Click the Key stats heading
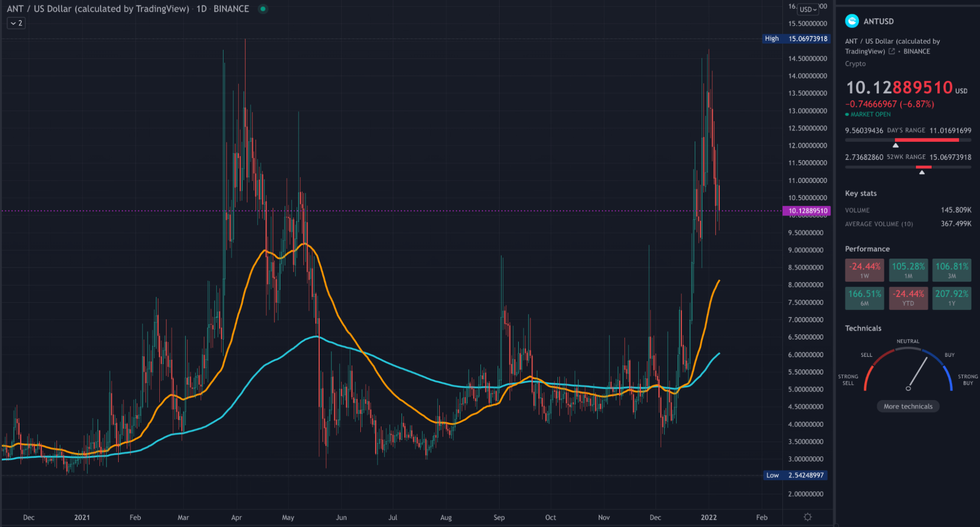Viewport: 980px width, 527px height. tap(860, 193)
